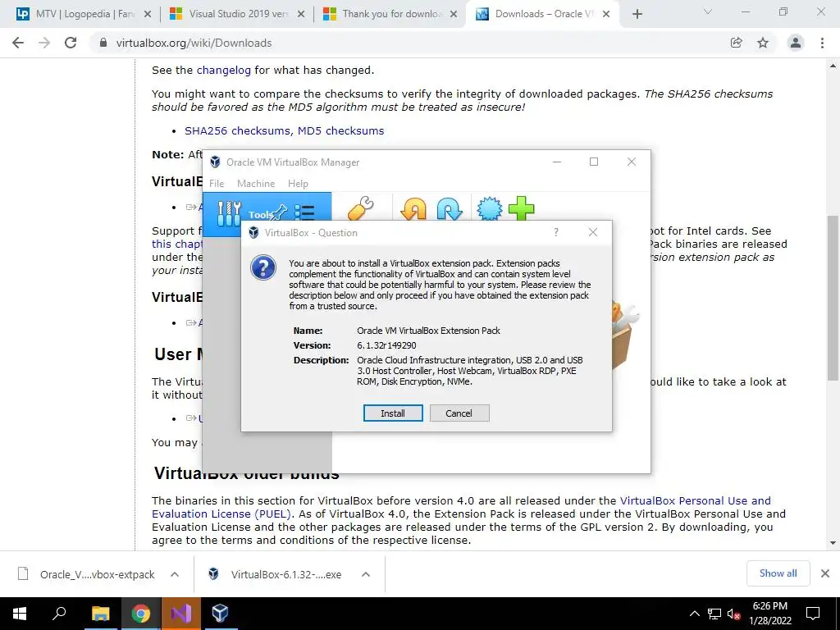
Task: Open the MD5 checksums link
Action: point(340,130)
